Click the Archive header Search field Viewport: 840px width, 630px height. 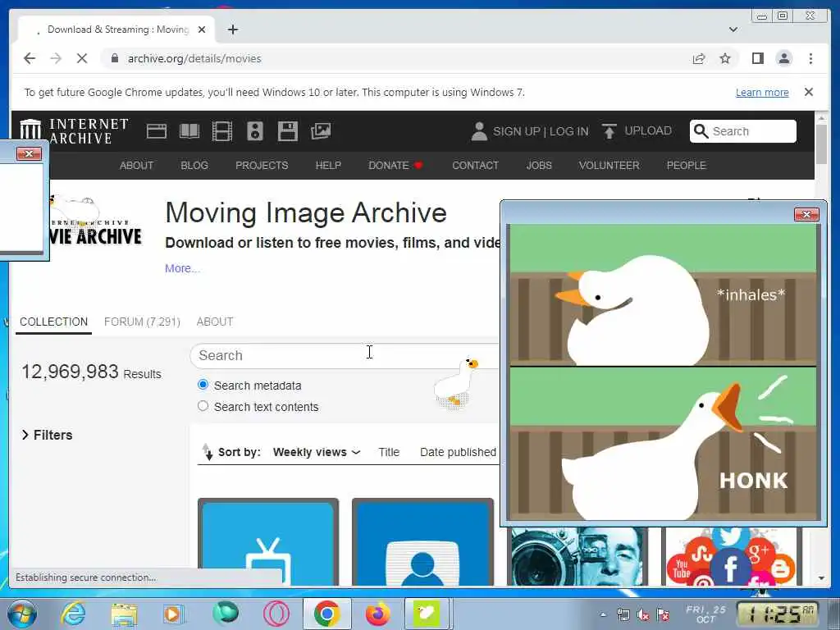[x=743, y=131]
